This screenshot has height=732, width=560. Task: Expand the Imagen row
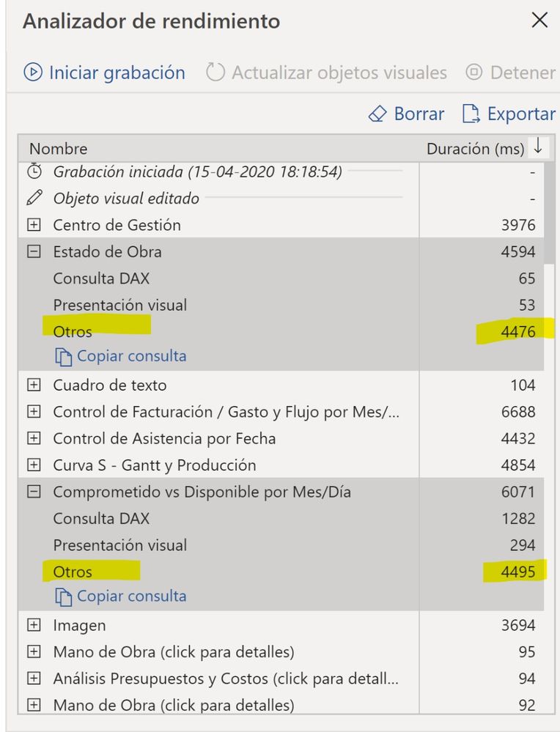(34, 625)
